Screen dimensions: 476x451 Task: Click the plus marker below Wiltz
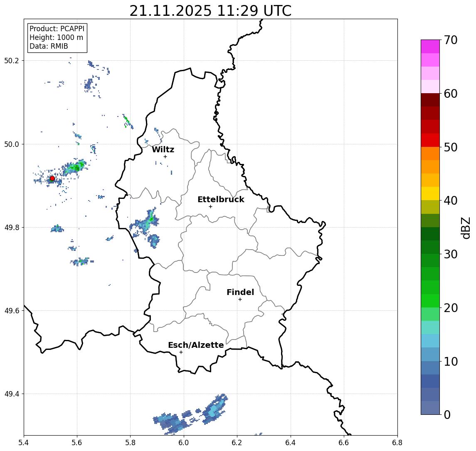pos(165,156)
